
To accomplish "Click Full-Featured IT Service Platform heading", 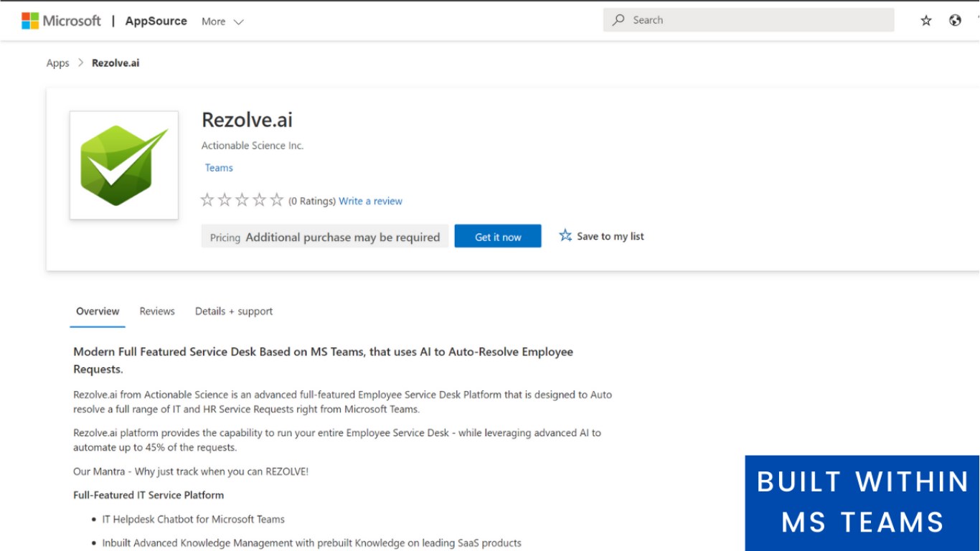I will [149, 495].
